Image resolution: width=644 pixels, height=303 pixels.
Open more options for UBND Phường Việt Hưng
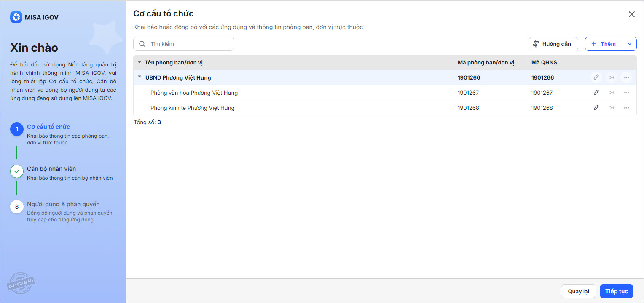pos(626,77)
